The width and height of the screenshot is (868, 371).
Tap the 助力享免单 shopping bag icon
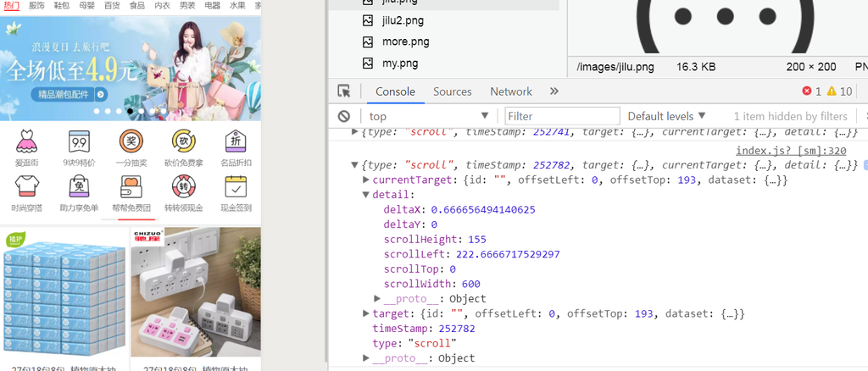79,187
